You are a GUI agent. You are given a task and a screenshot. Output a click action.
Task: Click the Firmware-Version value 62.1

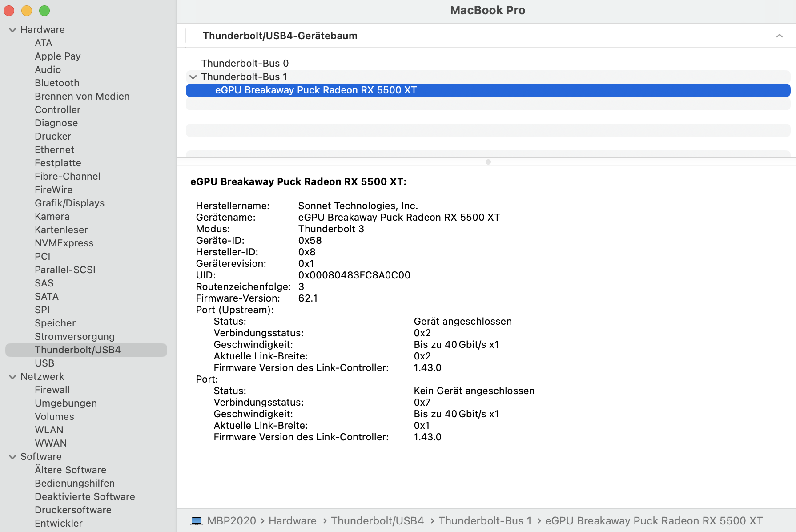(x=308, y=298)
